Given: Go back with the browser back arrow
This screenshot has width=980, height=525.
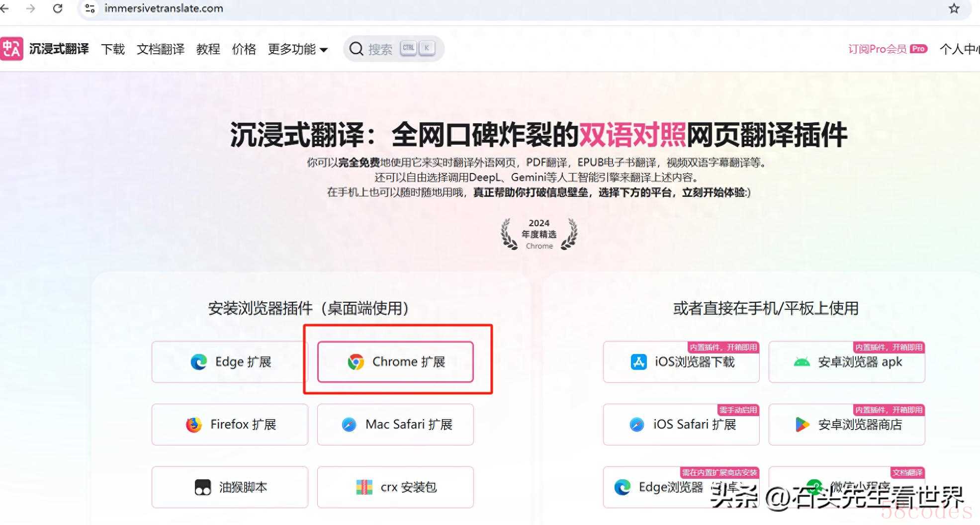Looking at the screenshot, I should click(x=4, y=8).
